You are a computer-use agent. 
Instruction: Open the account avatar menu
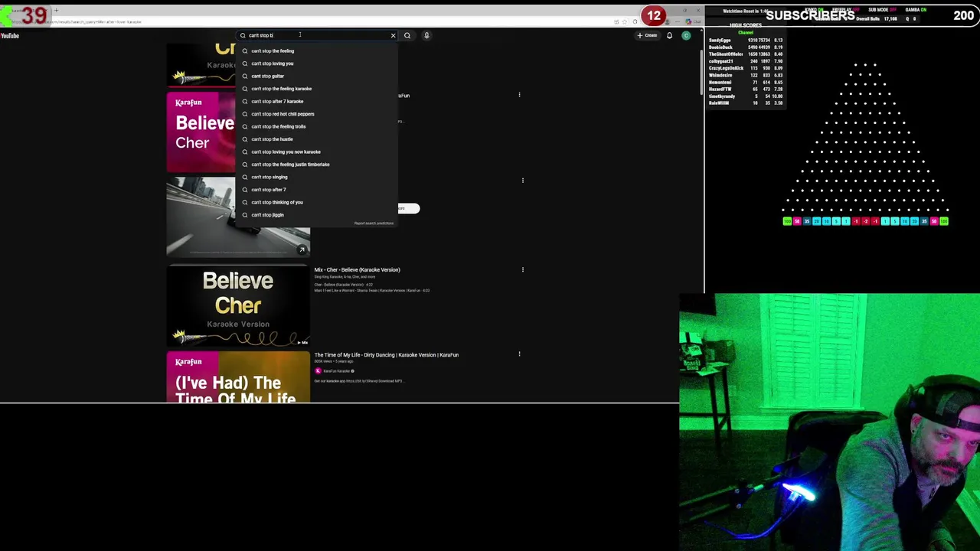(x=686, y=35)
